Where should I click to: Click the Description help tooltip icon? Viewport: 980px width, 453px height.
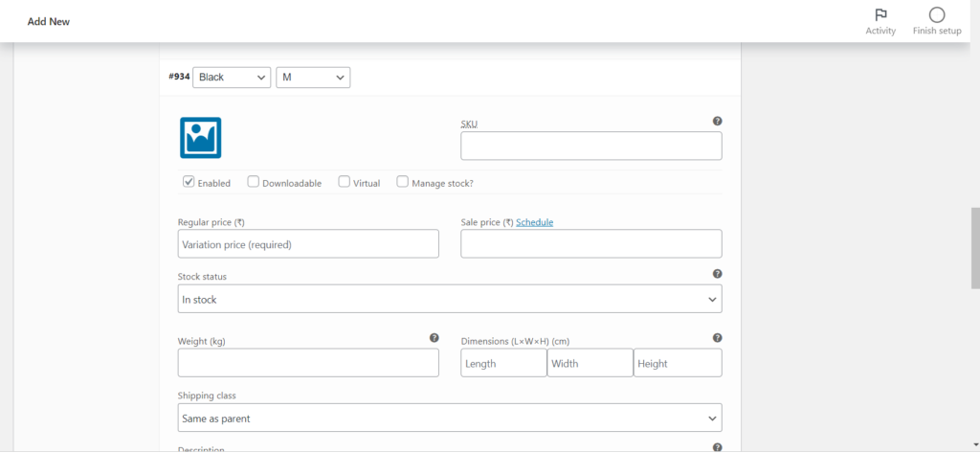point(717,447)
